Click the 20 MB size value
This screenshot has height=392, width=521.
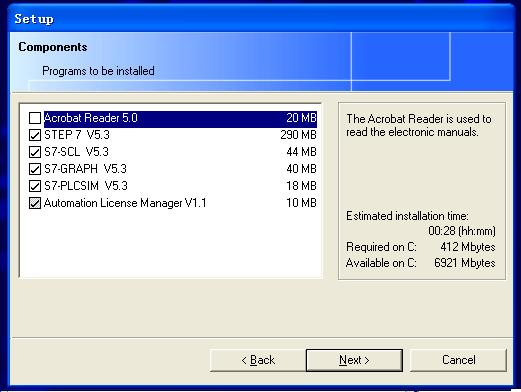click(301, 118)
